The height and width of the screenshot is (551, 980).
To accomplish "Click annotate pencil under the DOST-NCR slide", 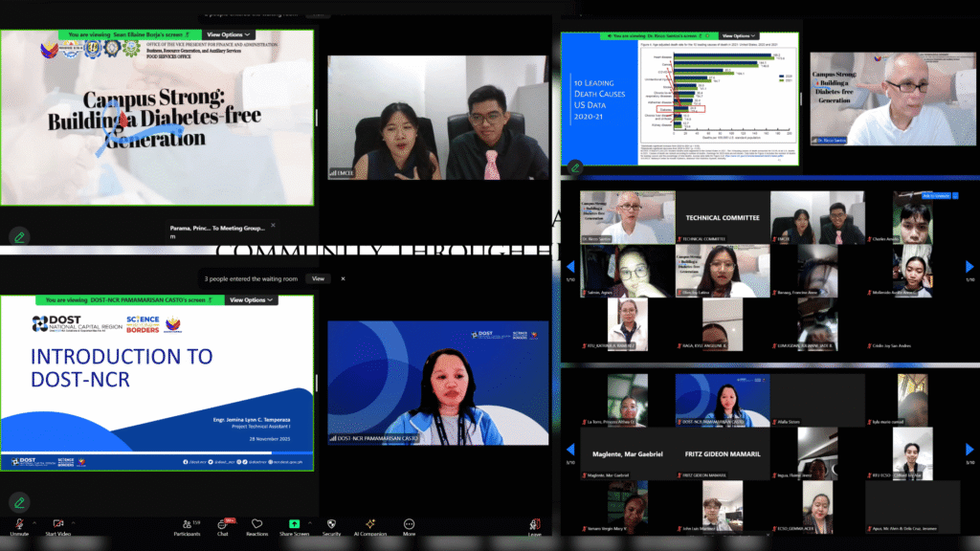I will (x=18, y=501).
